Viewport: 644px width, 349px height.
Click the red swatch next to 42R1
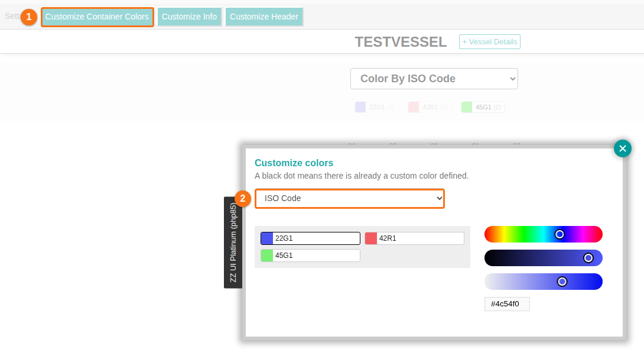point(371,238)
